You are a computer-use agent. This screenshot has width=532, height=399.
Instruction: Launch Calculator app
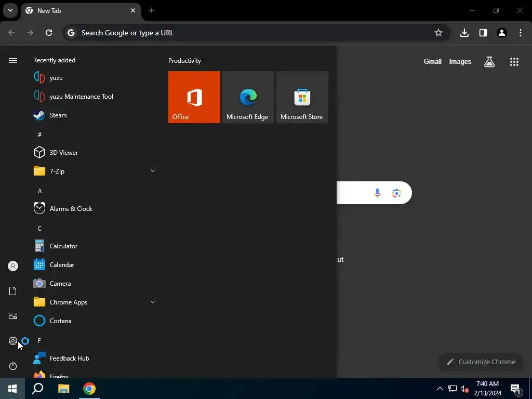tap(95, 246)
